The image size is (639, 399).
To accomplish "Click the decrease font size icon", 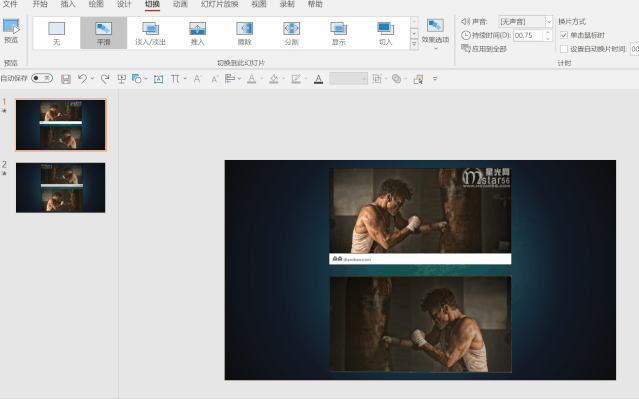I will point(214,79).
